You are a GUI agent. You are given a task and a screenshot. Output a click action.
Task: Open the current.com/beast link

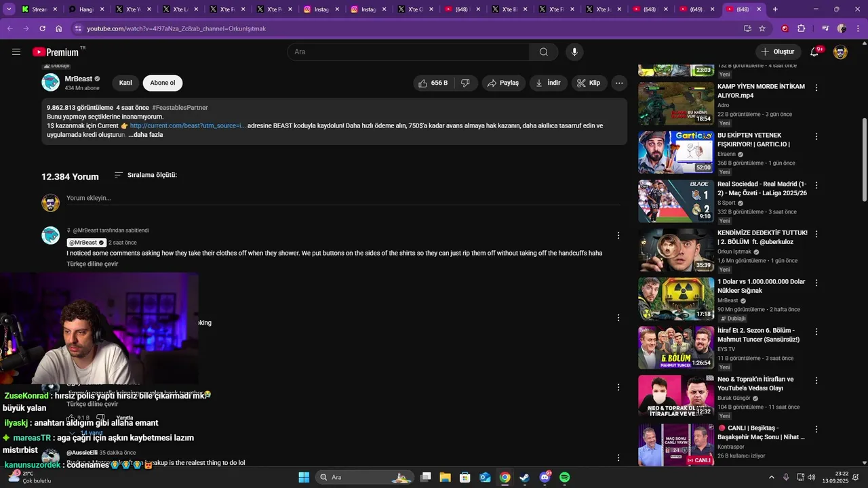coord(188,125)
